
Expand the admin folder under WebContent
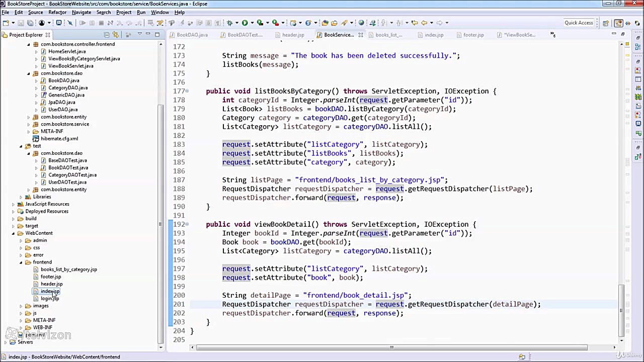click(x=21, y=241)
